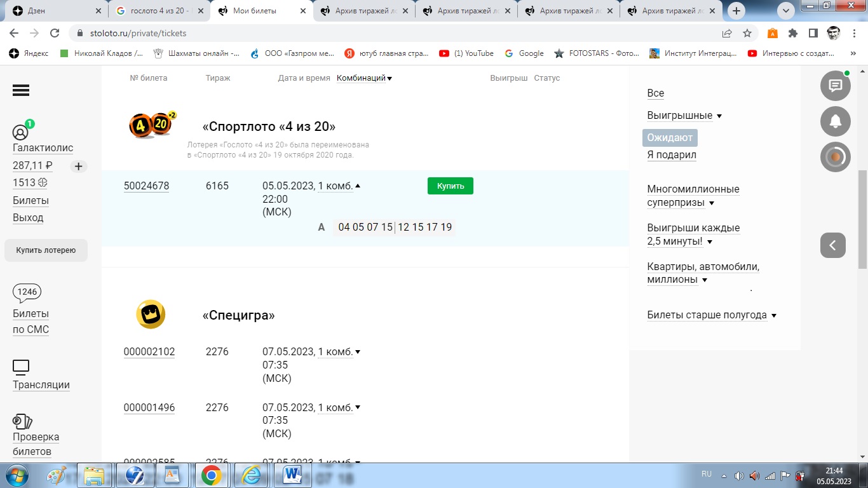Open the Билеты sidebar link
Viewport: 868px width, 488px height.
(31, 201)
